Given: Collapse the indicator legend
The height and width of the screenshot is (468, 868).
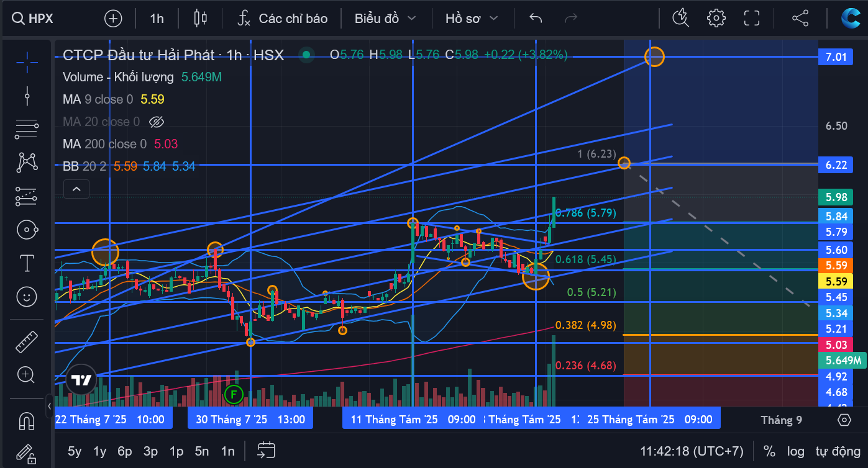Looking at the screenshot, I should click(76, 189).
